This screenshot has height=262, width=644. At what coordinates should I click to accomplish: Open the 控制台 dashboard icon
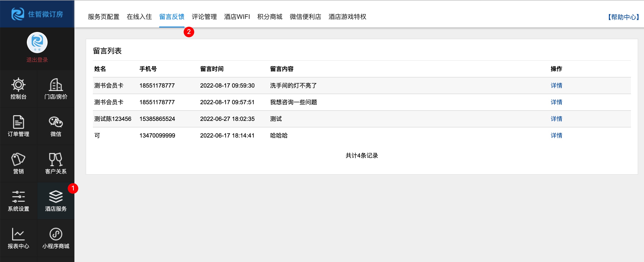click(18, 85)
